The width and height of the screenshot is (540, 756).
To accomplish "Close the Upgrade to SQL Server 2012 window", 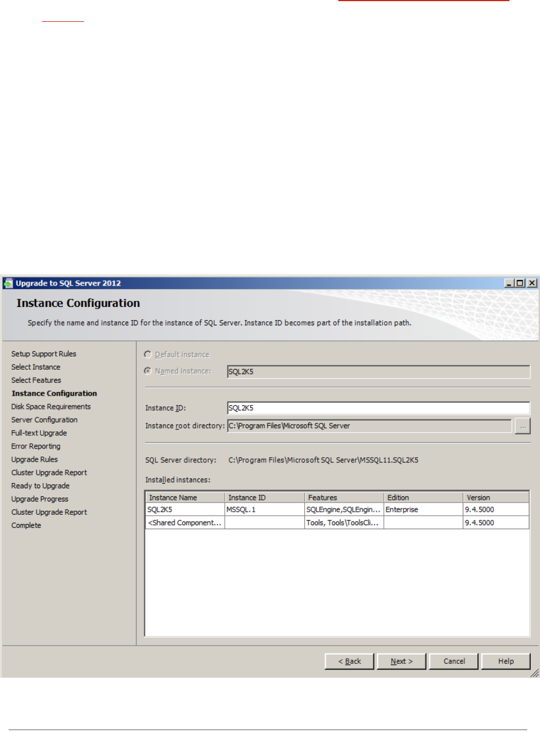I will click(x=531, y=283).
